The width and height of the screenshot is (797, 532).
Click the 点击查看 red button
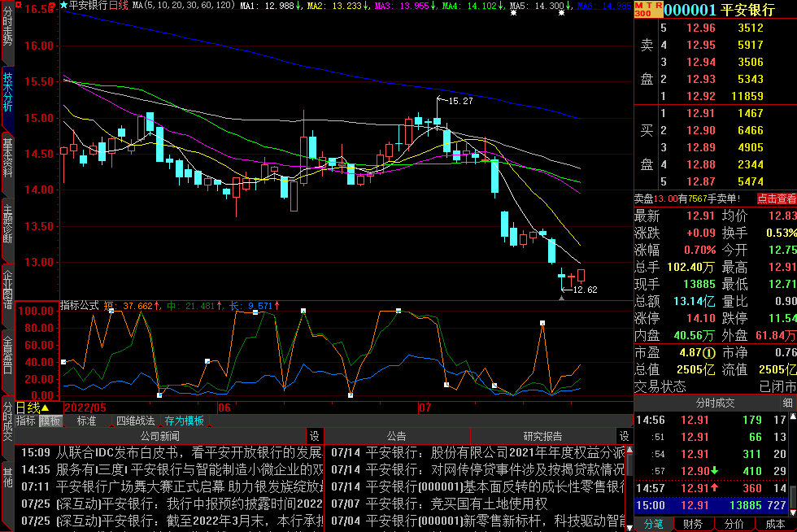(776, 198)
